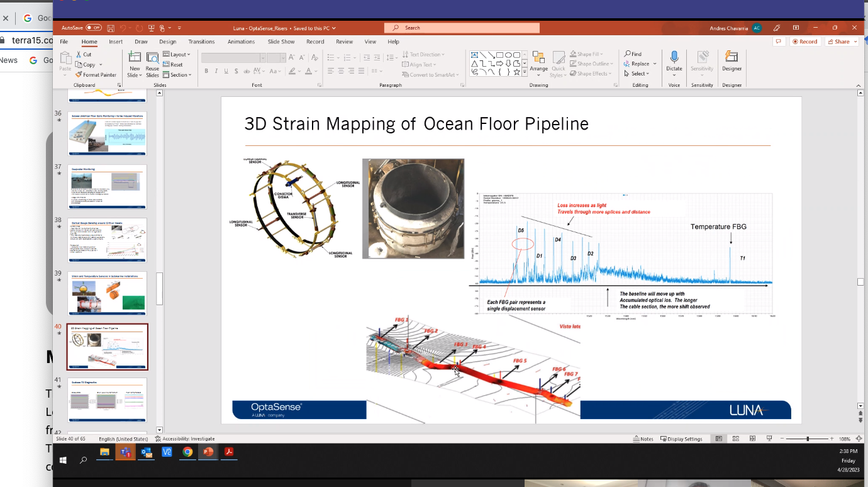Center-align the paragraph text
Image resolution: width=868 pixels, height=487 pixels.
[x=342, y=71]
